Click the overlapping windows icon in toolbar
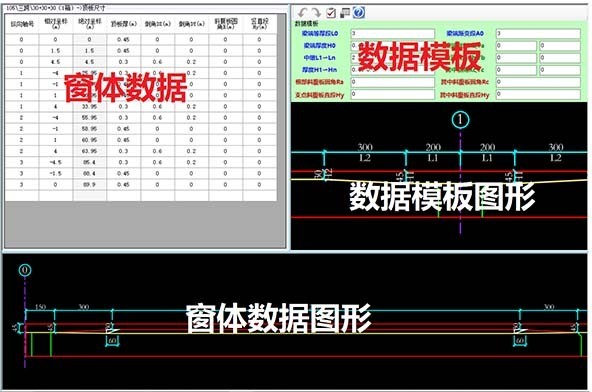Image resolution: width=592 pixels, height=392 pixels. point(345,13)
